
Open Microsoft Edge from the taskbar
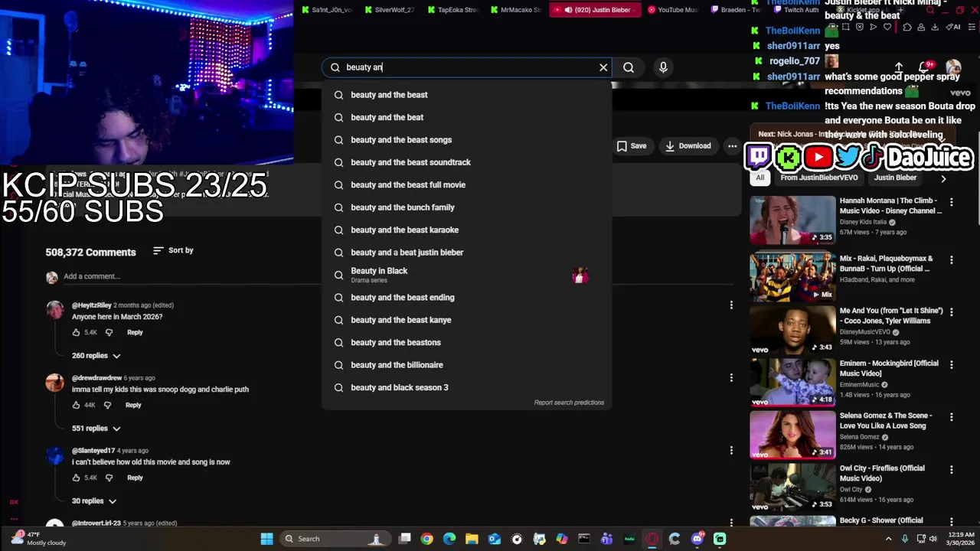[x=449, y=539]
